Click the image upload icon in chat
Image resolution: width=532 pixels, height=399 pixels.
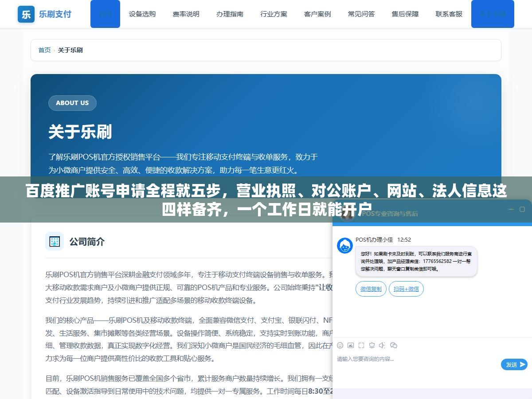351,345
